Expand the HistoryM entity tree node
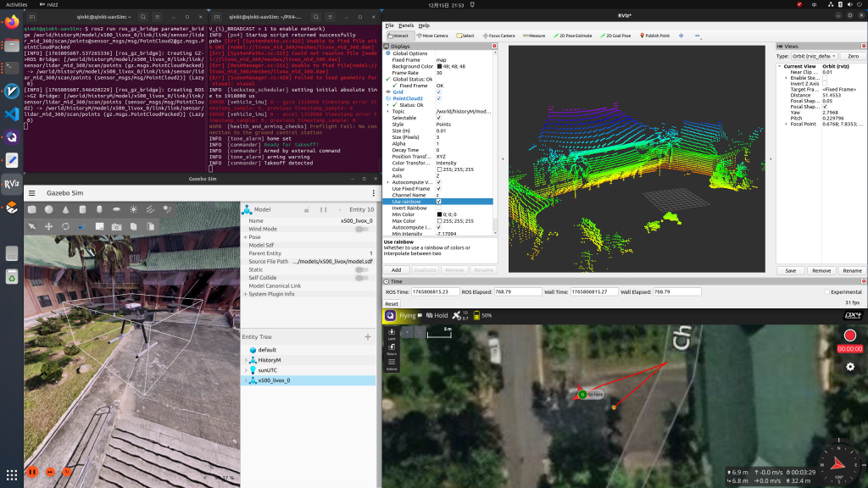The height and width of the screenshot is (488, 868). [246, 360]
